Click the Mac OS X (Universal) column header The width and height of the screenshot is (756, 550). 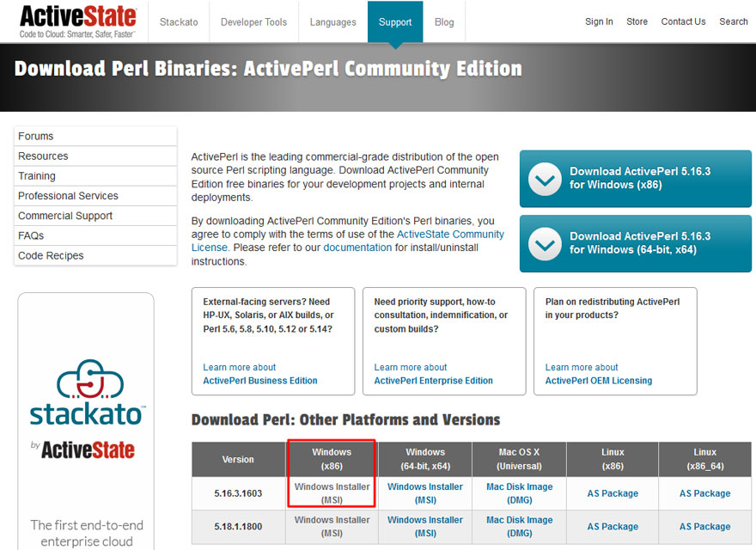click(x=519, y=459)
